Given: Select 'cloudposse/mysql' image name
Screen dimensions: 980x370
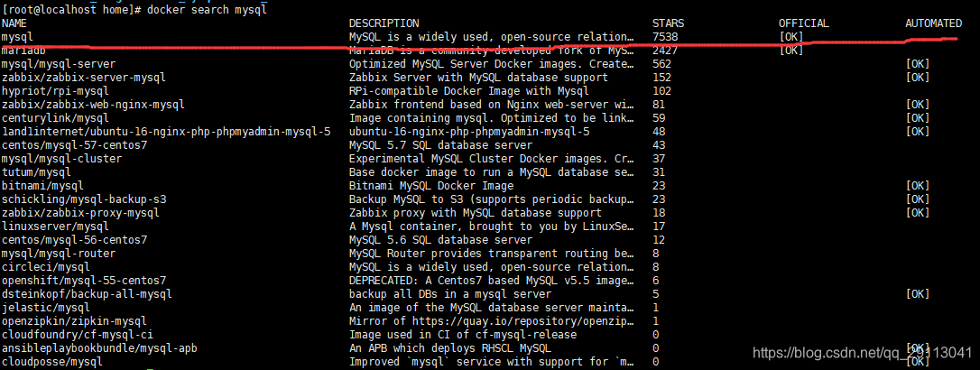Looking at the screenshot, I should click(x=51, y=361).
